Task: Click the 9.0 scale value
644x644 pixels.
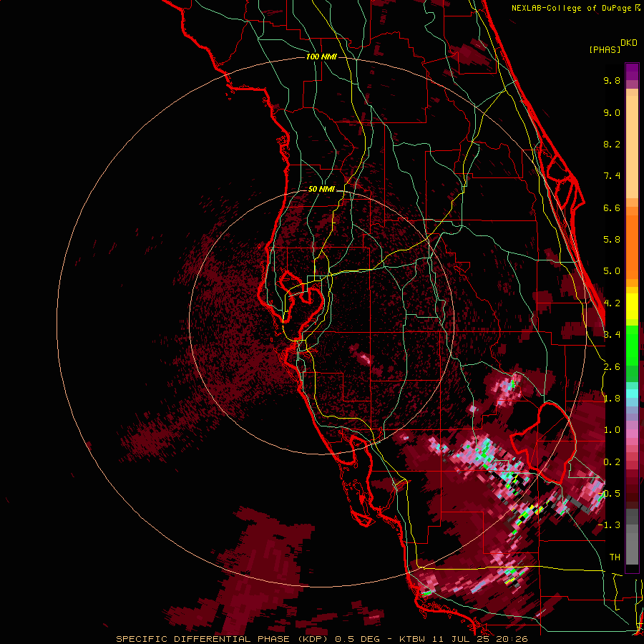Action: click(x=612, y=112)
